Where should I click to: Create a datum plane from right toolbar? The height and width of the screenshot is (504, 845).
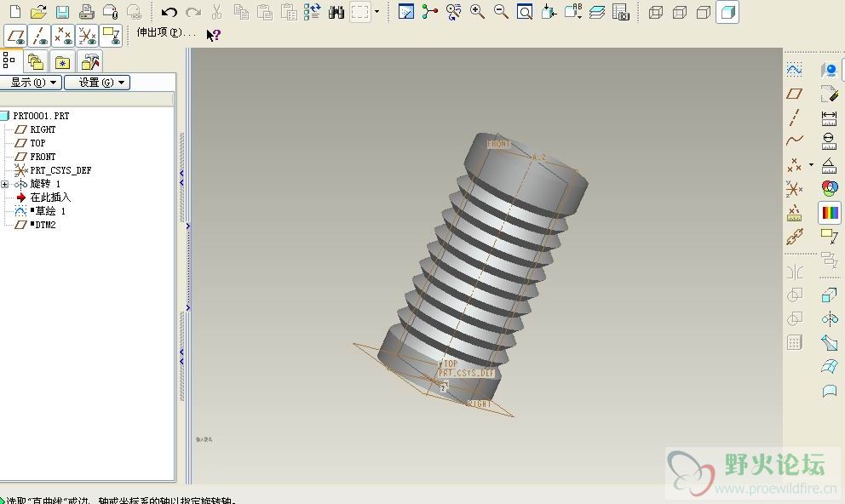[x=795, y=94]
